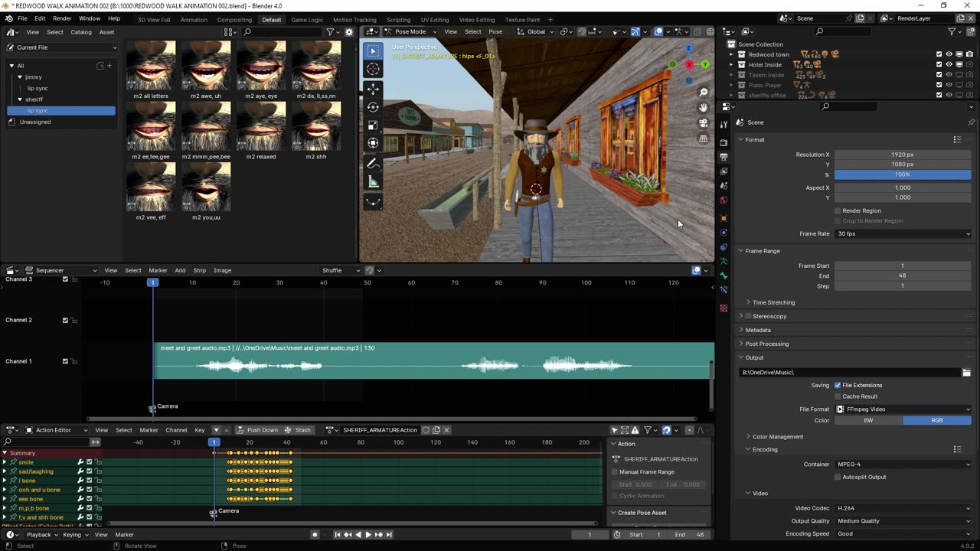Select the Rotate tool in viewport toolbar
Viewport: 980px width, 551px height.
(373, 107)
